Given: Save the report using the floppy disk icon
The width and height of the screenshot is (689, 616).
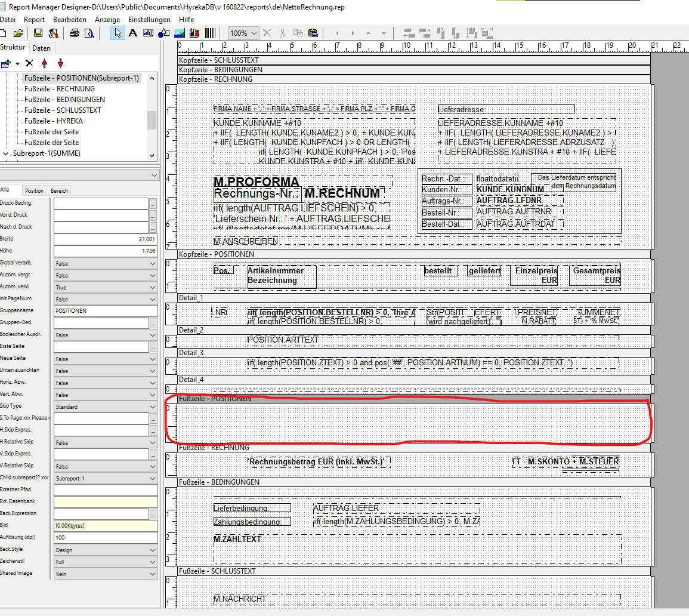Looking at the screenshot, I should click(x=38, y=33).
